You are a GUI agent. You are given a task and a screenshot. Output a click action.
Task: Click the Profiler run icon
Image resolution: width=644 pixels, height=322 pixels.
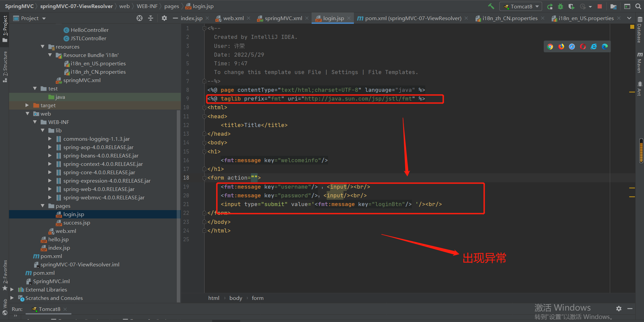pos(583,6)
